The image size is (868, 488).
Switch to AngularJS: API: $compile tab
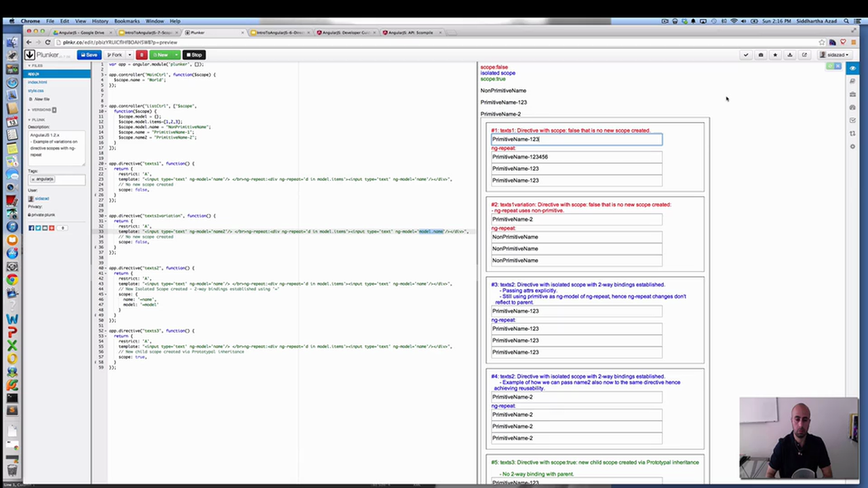tap(412, 33)
